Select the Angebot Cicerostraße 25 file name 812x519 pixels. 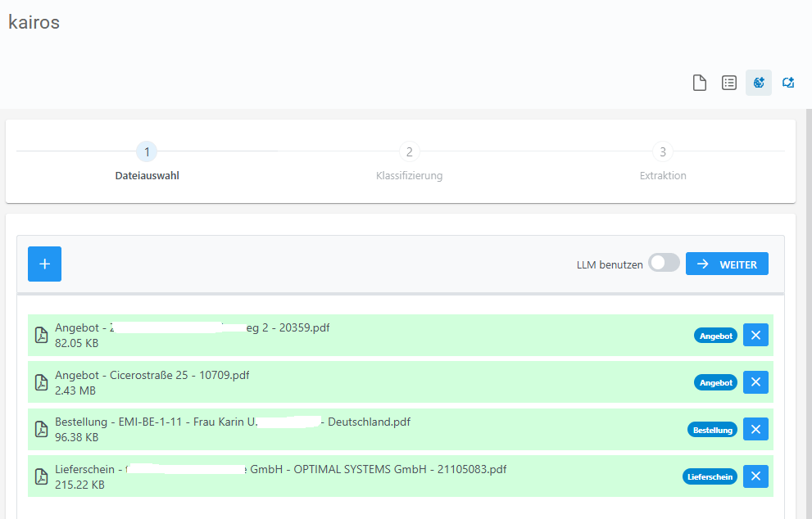tap(152, 376)
